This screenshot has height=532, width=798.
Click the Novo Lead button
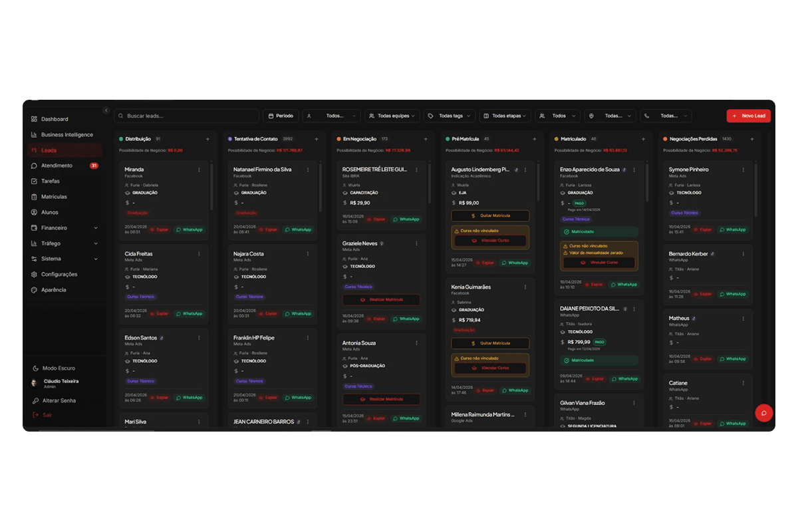tap(749, 116)
